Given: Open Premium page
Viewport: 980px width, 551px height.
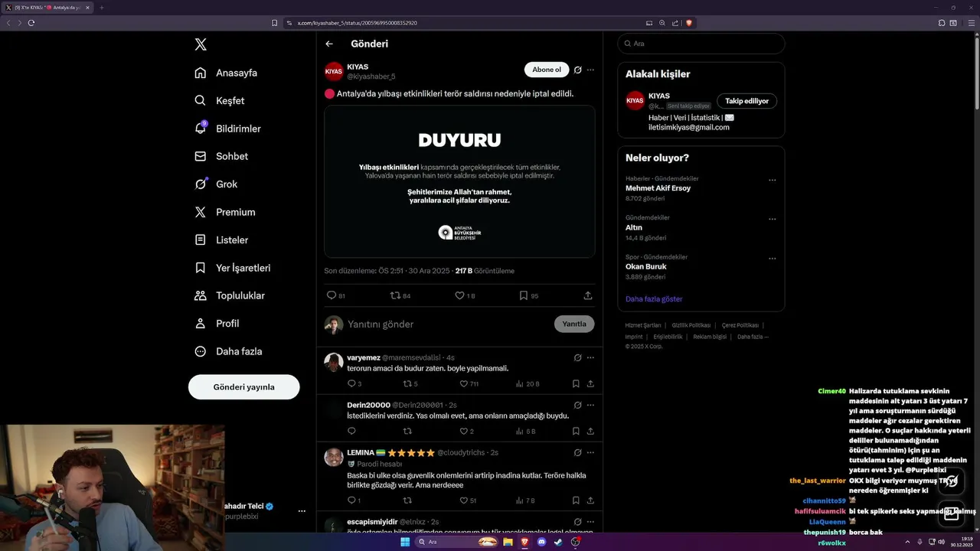Looking at the screenshot, I should [224, 212].
